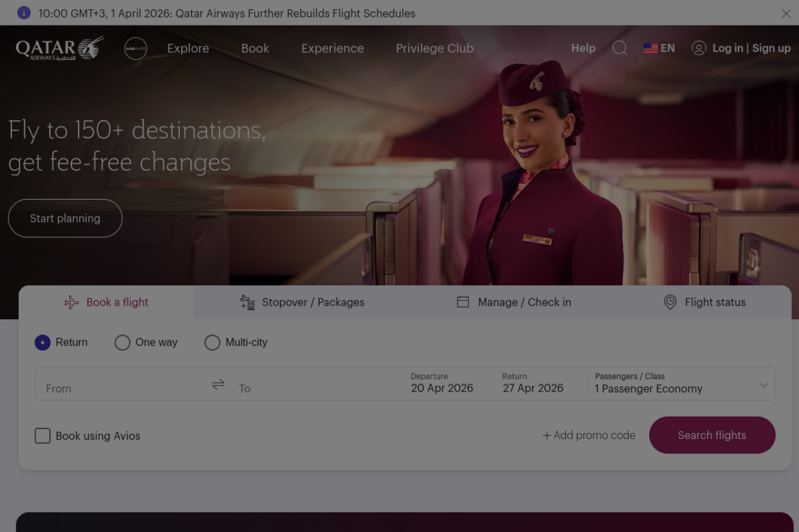Open the Return date picker
The height and width of the screenshot is (532, 799).
click(533, 384)
